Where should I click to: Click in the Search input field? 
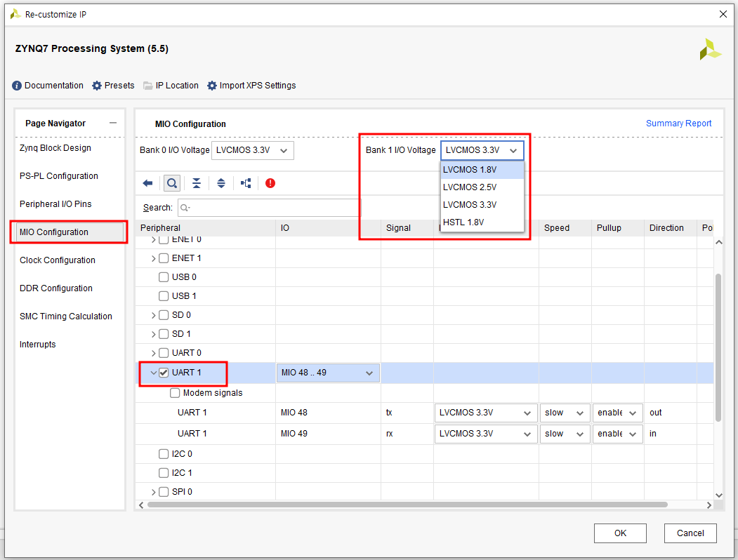(269, 208)
